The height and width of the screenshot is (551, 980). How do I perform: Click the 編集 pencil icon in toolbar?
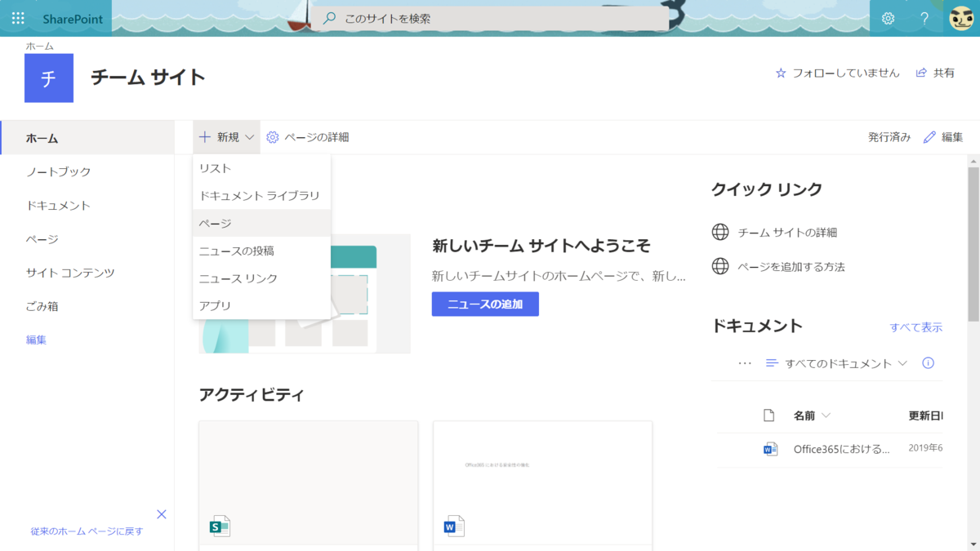929,137
